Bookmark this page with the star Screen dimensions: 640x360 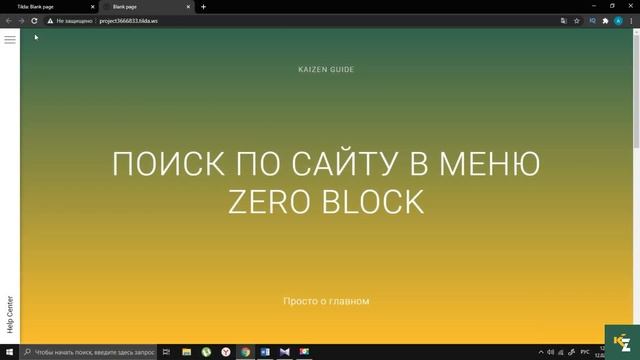pyautogui.click(x=577, y=21)
